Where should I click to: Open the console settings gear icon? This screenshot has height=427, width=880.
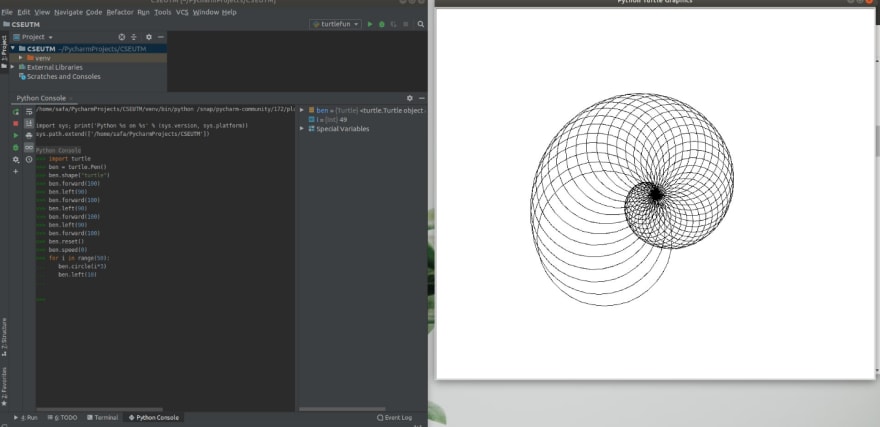16,159
